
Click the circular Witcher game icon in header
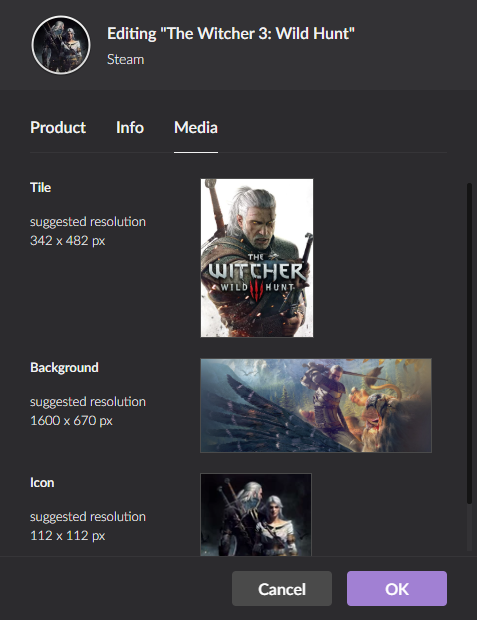click(61, 45)
